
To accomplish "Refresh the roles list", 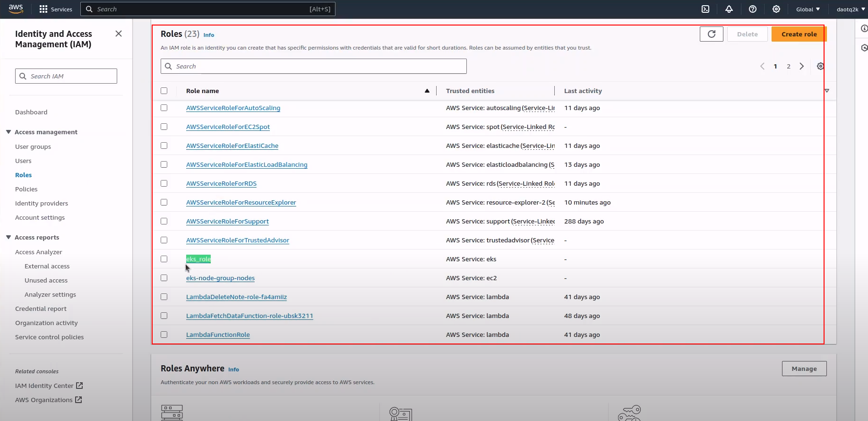I will click(x=712, y=34).
